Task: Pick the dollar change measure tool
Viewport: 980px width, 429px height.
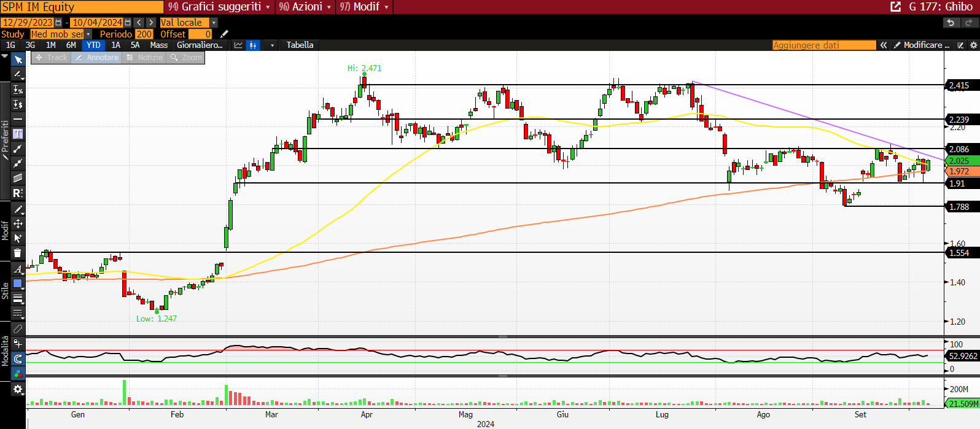Action: tap(18, 104)
